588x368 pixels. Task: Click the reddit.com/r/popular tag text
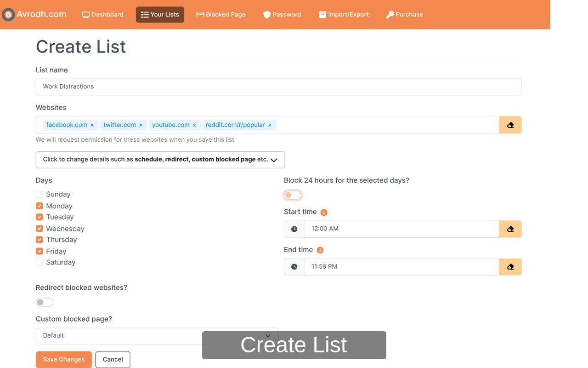[235, 125]
